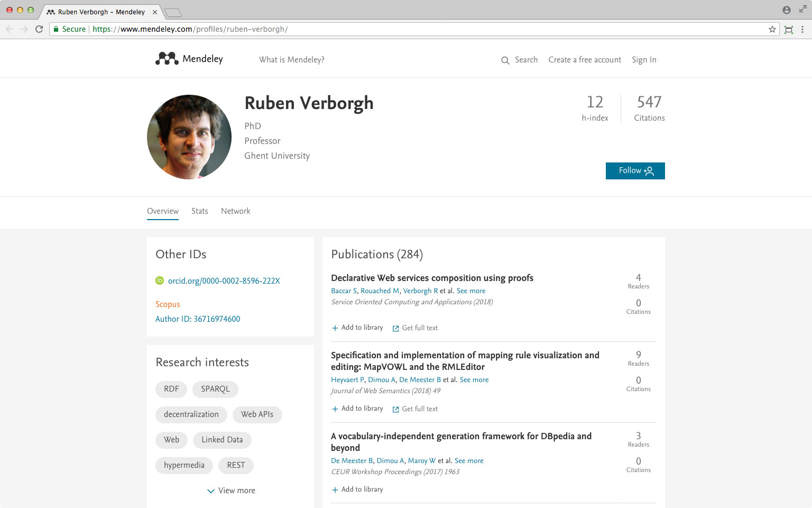
Task: Open Chrome three-dot menu
Action: (x=802, y=29)
